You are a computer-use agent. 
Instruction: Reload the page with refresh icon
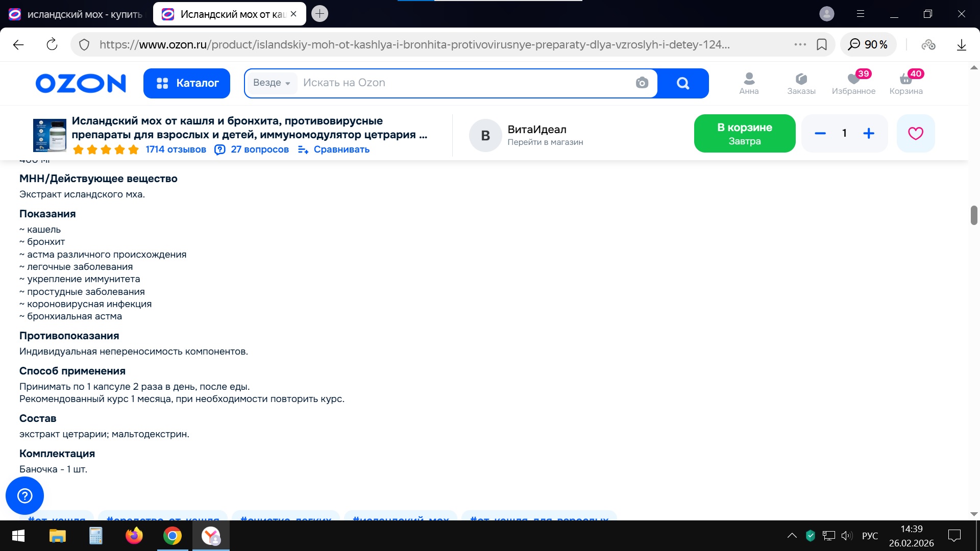point(52,45)
